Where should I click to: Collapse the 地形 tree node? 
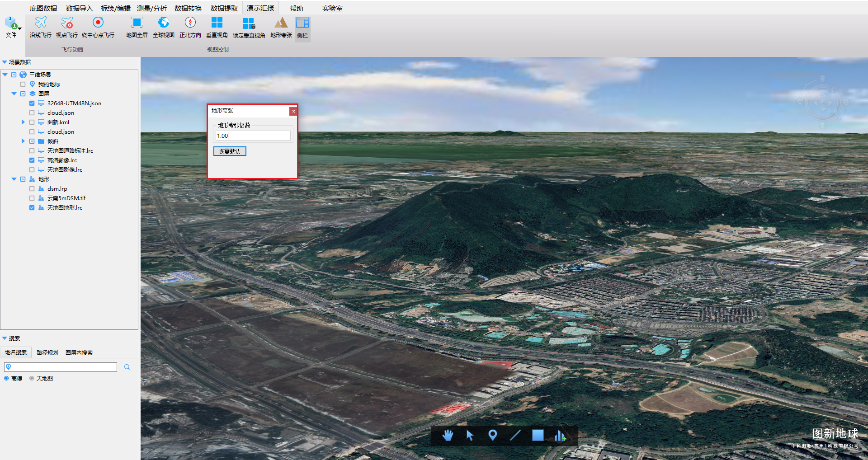(14, 179)
